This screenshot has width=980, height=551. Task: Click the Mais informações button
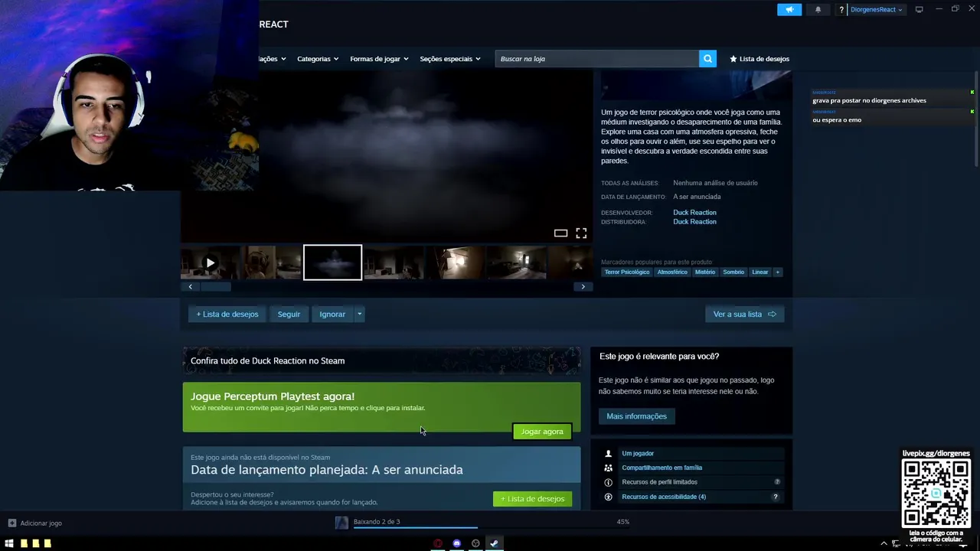[636, 416]
